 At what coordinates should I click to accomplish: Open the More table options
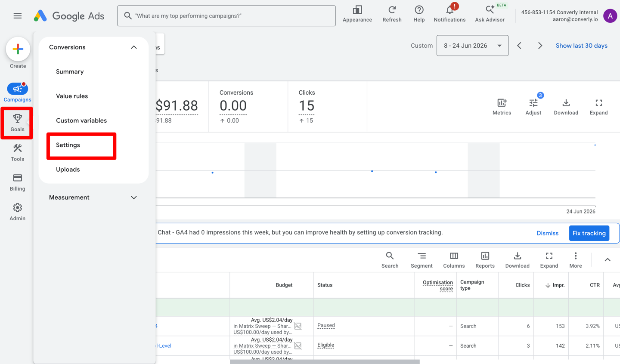(x=575, y=260)
